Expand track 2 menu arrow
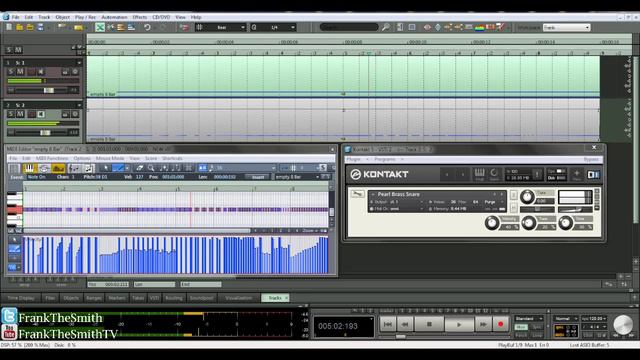Screen dimensions: 640x360 [x=79, y=105]
